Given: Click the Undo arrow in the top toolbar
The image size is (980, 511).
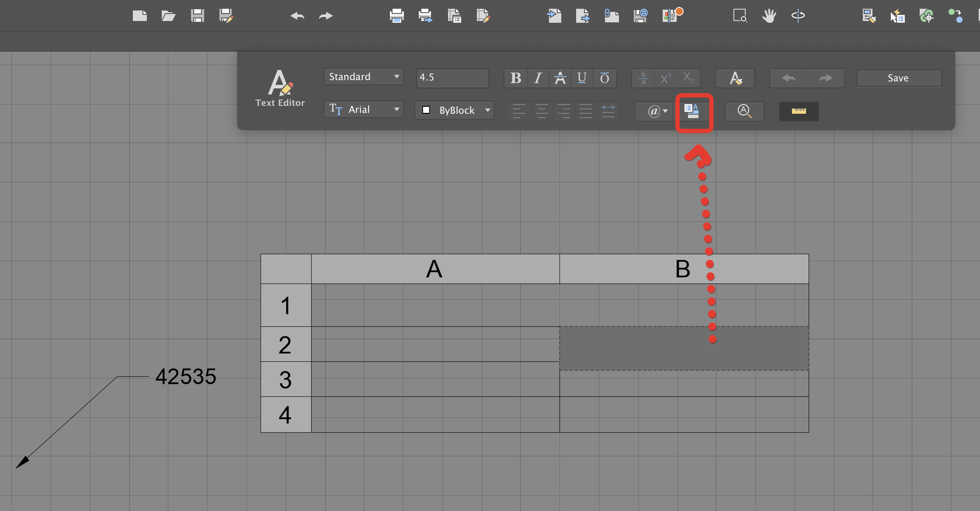Looking at the screenshot, I should click(297, 16).
